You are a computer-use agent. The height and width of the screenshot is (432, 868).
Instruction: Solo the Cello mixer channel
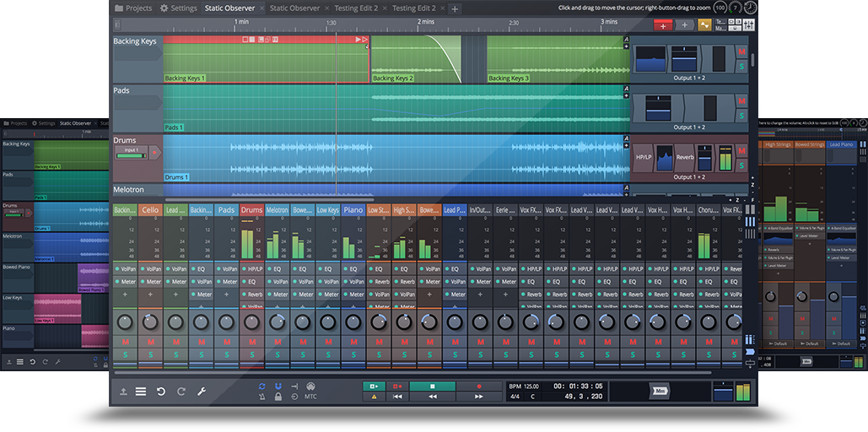[x=150, y=354]
